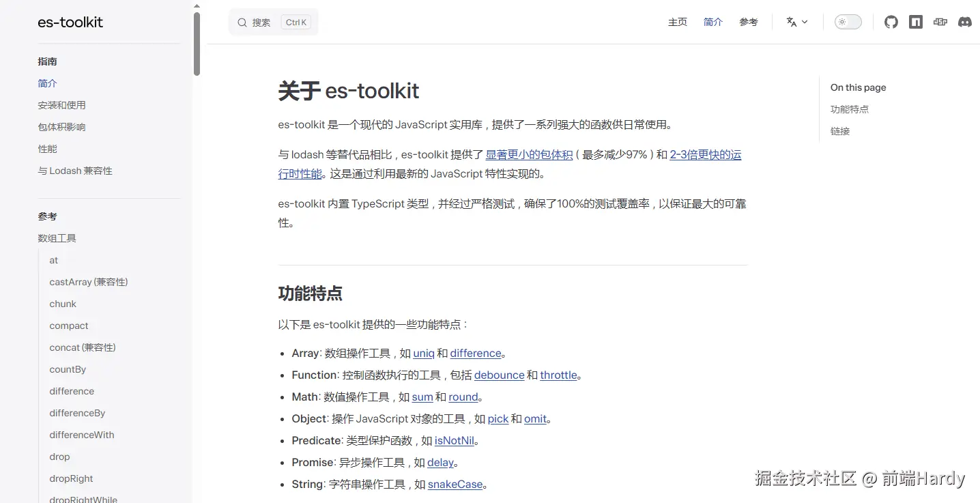Jump to 链接 in On this page
Screen dimensions: 980x503
pos(840,131)
